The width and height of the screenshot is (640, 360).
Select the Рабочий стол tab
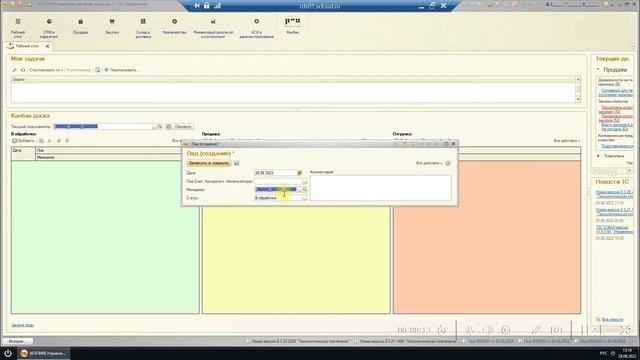pyautogui.click(x=27, y=46)
